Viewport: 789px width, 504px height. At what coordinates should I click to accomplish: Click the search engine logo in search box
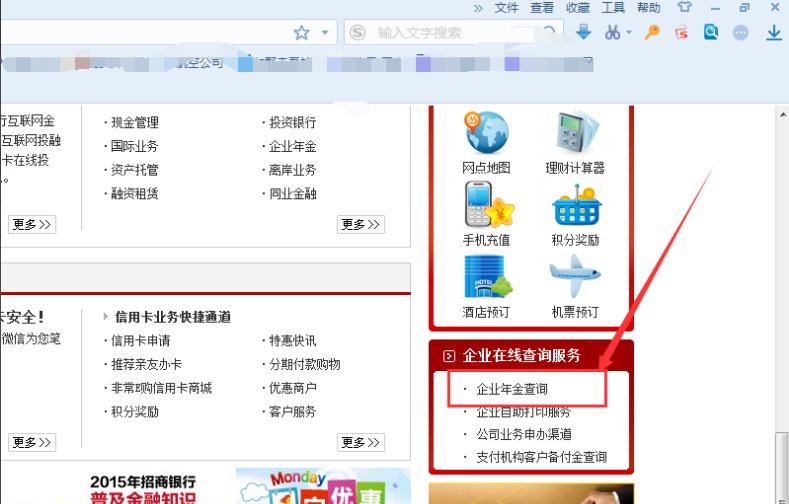click(357, 33)
